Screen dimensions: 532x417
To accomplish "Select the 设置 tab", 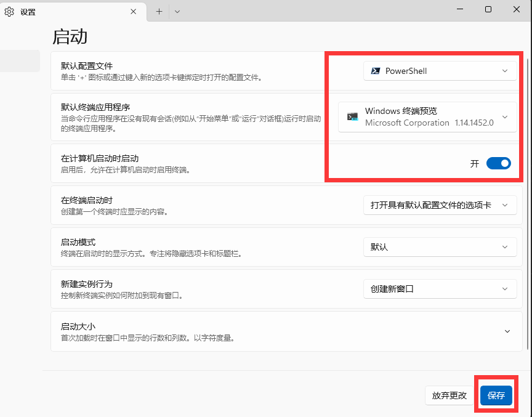I will pos(73,12).
